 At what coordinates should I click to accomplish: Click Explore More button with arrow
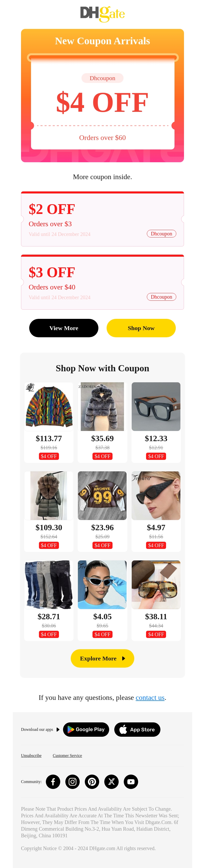click(102, 658)
